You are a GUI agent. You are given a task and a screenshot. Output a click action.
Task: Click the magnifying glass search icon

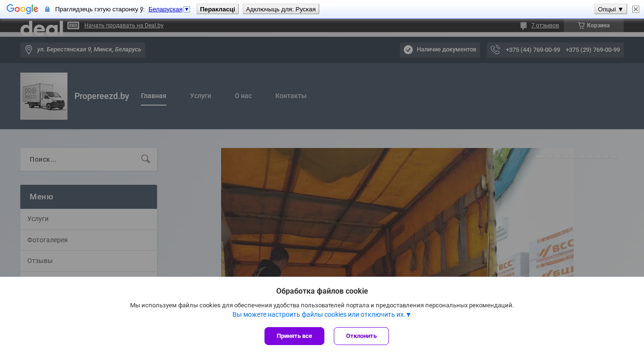coord(146,159)
